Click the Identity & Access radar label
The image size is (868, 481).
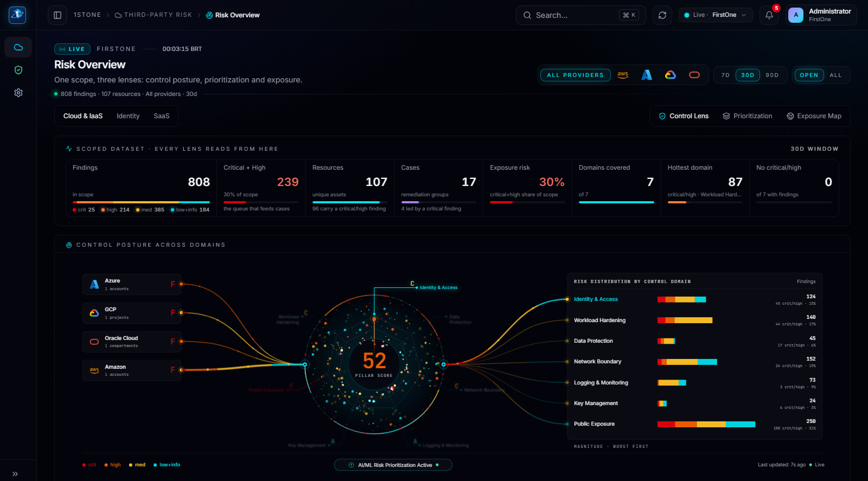coord(438,288)
